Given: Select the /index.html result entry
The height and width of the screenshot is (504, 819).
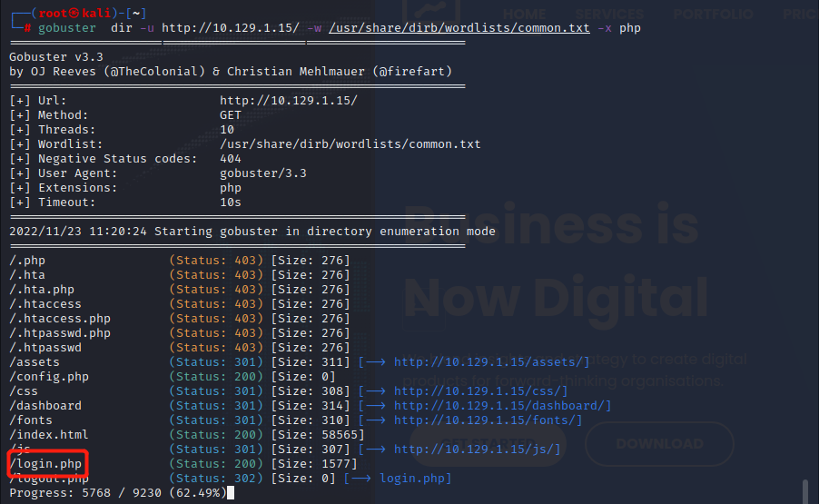Looking at the screenshot, I should [49, 435].
